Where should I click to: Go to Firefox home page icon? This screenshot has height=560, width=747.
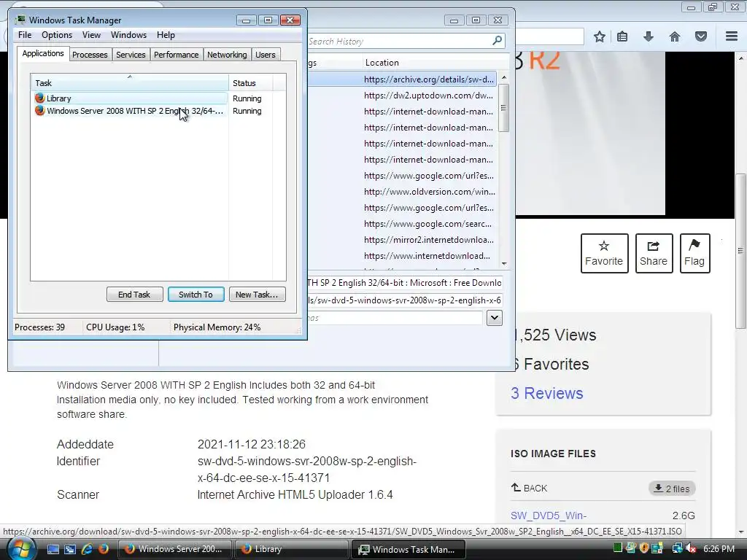(675, 36)
